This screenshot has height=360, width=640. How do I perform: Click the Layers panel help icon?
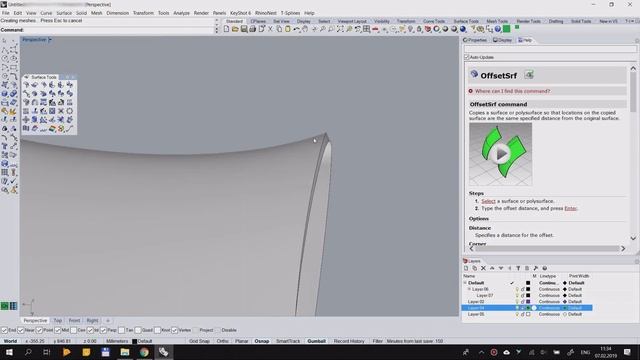pos(544,268)
